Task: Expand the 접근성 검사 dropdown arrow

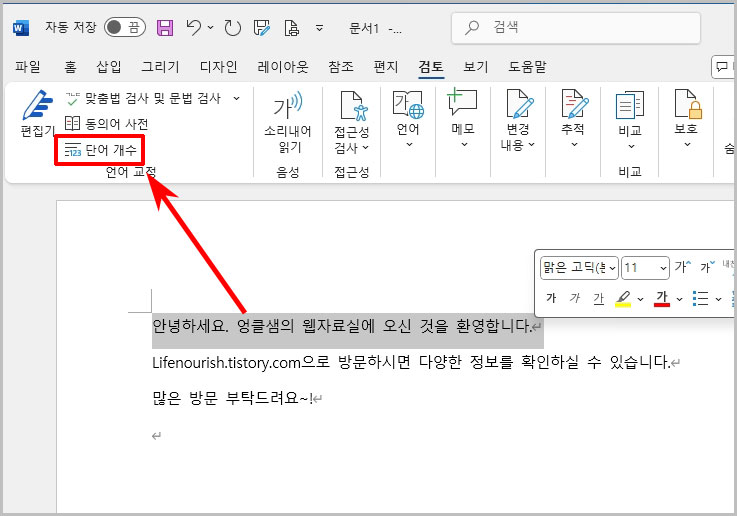Action: point(365,148)
